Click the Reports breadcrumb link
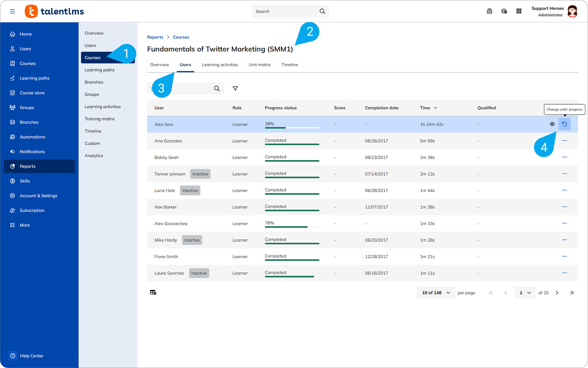This screenshot has height=368, width=588. pos(155,37)
